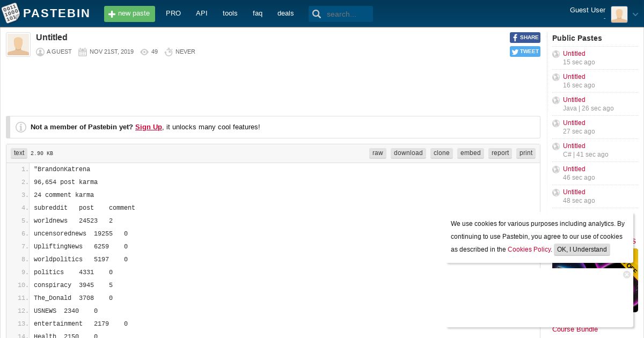Open the guest user avatar in the header

pos(619,14)
